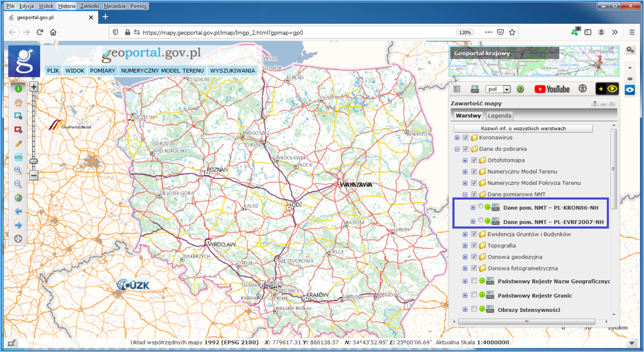
Task: Open the browser Zakładki menu
Action: (89, 6)
